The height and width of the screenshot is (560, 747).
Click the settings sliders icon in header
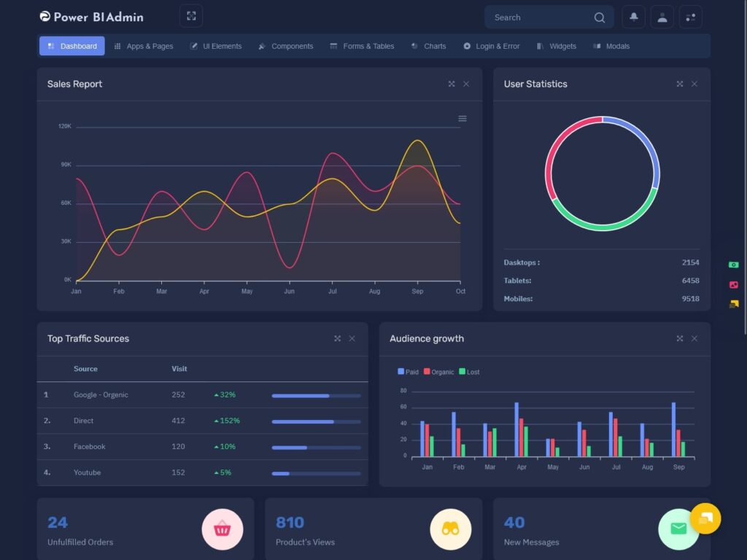tap(690, 17)
